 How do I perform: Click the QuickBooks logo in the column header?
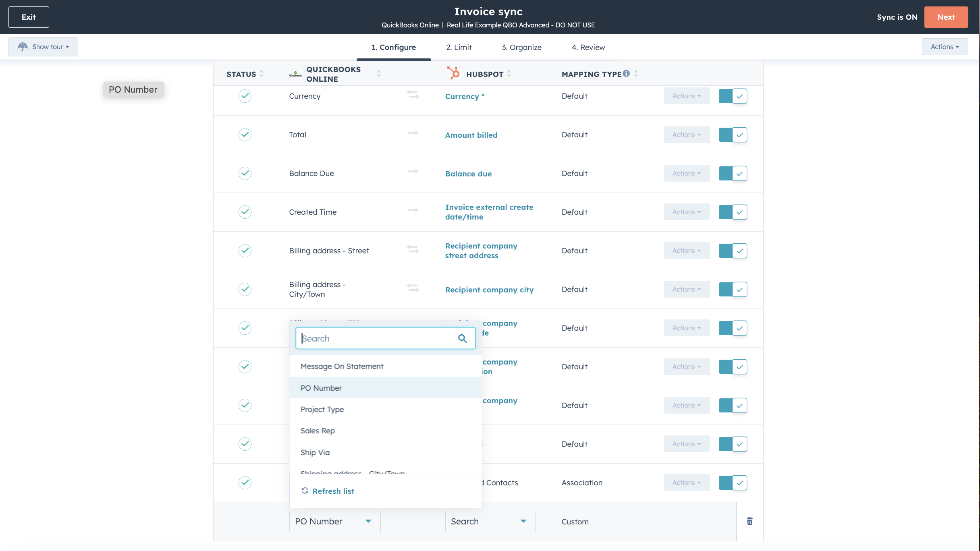295,74
